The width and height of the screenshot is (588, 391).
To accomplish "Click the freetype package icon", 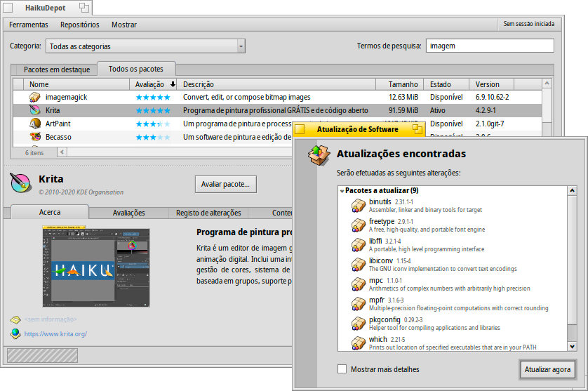I will click(359, 225).
